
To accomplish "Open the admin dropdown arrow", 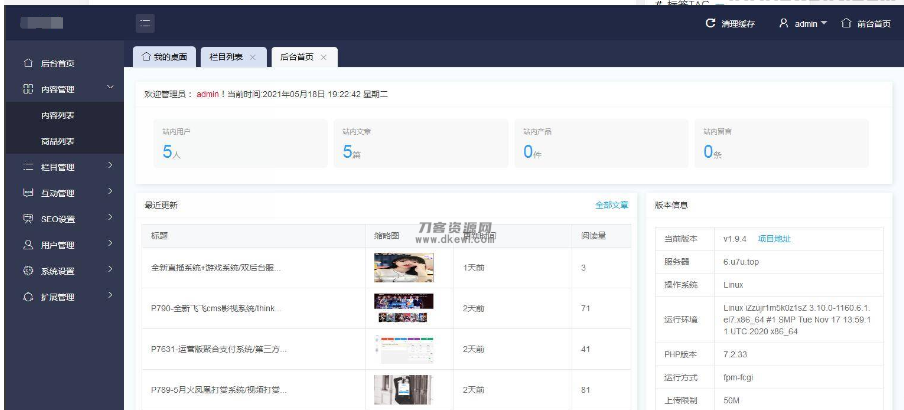I will [x=824, y=23].
